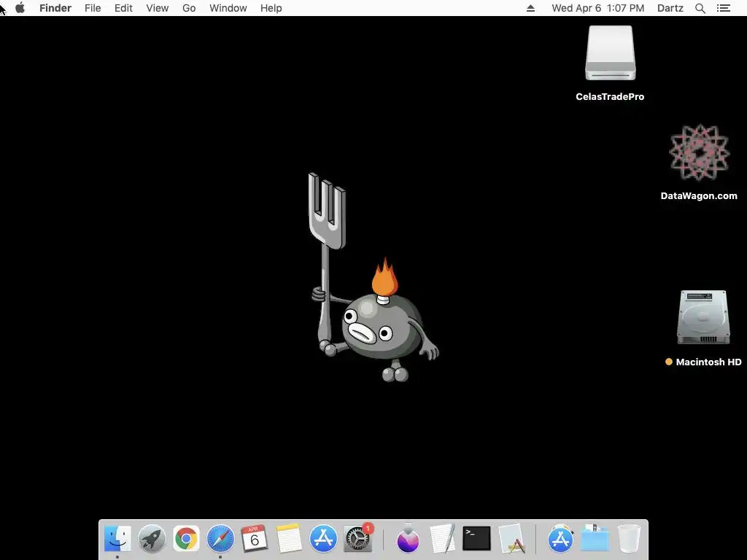Screen dimensions: 747x560
Task: Click the eject icon in menu bar
Action: (x=531, y=8)
